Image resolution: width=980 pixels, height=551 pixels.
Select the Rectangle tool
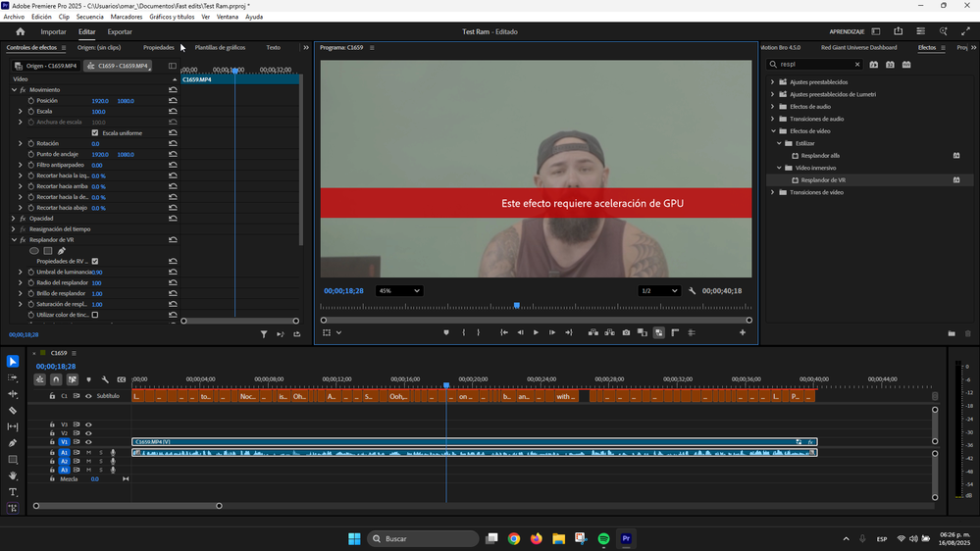[x=13, y=459]
